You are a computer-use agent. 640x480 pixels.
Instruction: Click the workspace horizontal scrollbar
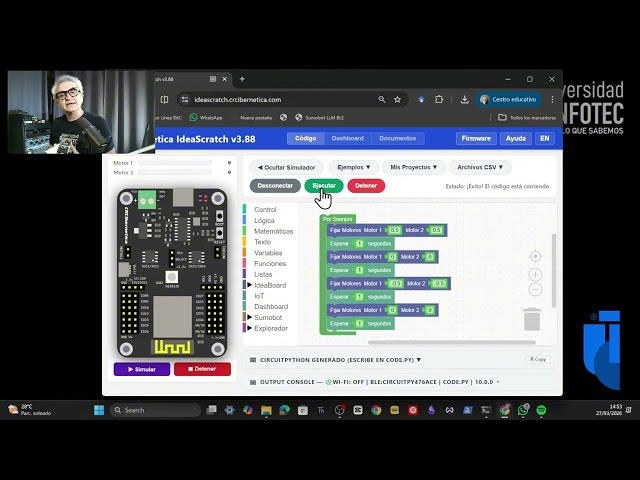(451, 342)
